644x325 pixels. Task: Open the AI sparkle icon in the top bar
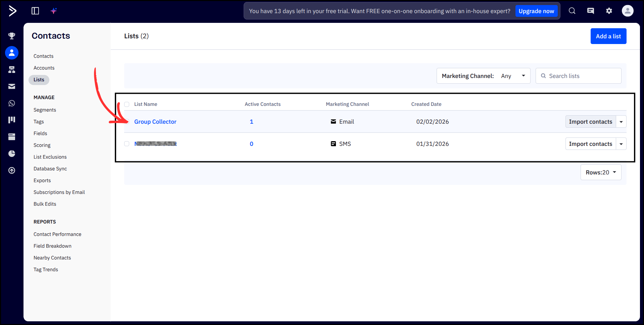53,11
